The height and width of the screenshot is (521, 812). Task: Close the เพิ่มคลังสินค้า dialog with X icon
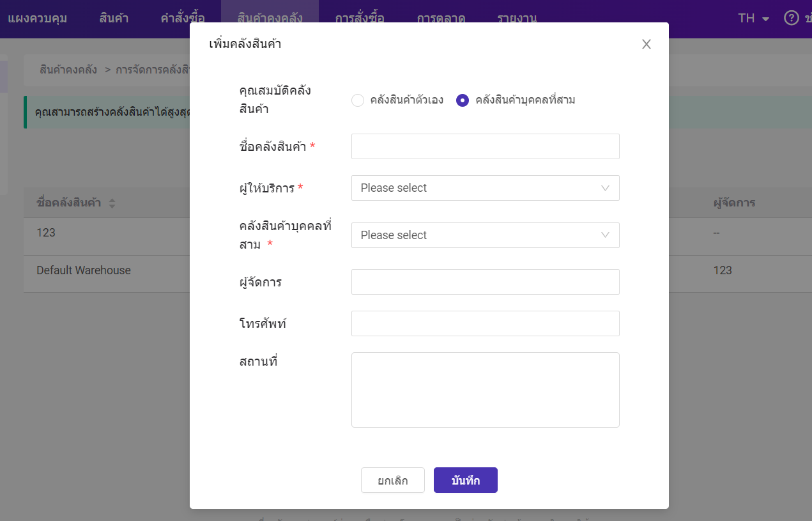point(647,44)
